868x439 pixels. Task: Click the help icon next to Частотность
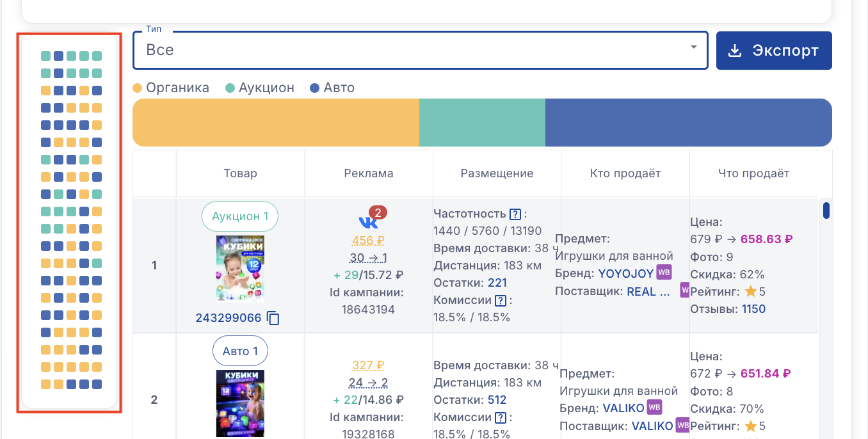click(515, 214)
